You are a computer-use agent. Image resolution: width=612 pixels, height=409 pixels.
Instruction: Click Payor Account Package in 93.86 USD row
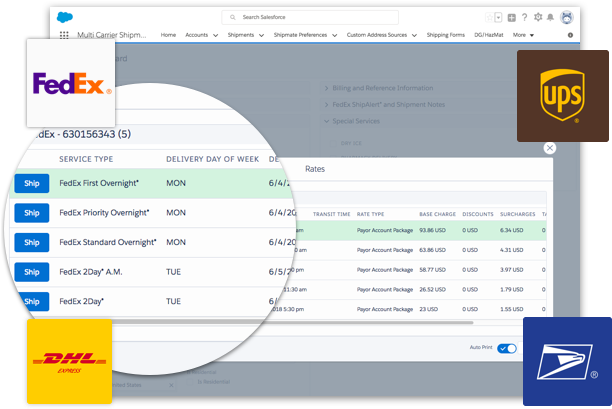[x=385, y=230]
